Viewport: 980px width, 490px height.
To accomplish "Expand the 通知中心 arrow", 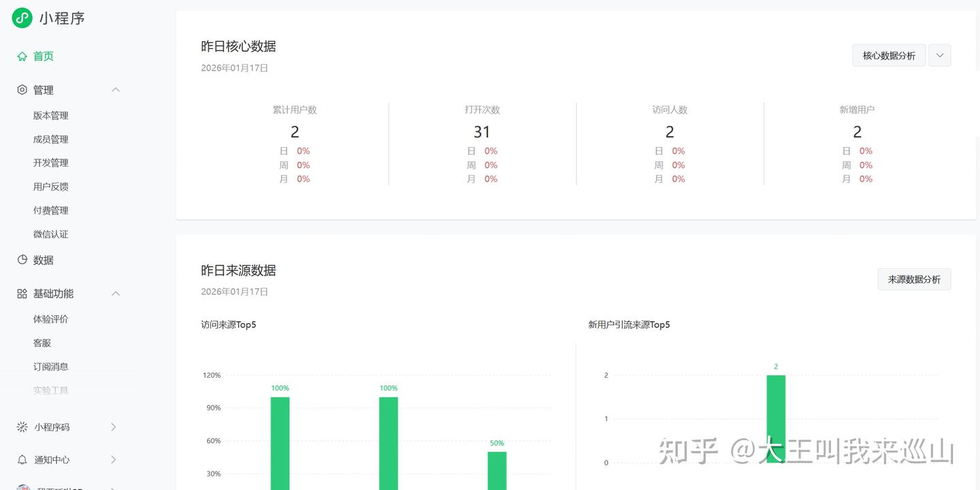I will coord(114,459).
